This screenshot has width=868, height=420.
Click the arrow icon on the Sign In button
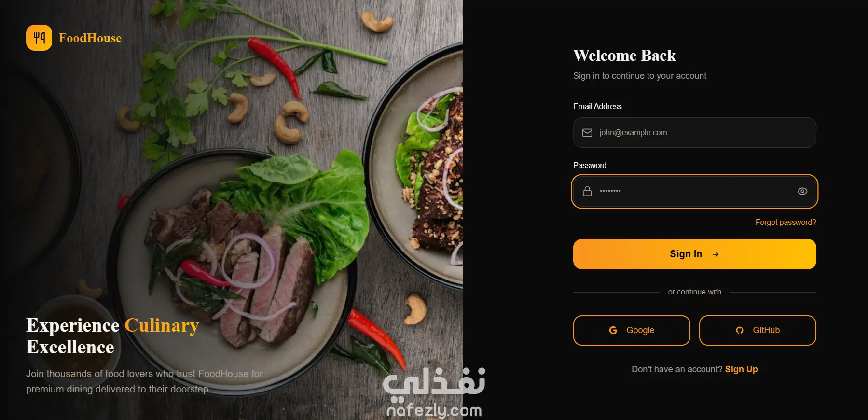point(716,254)
